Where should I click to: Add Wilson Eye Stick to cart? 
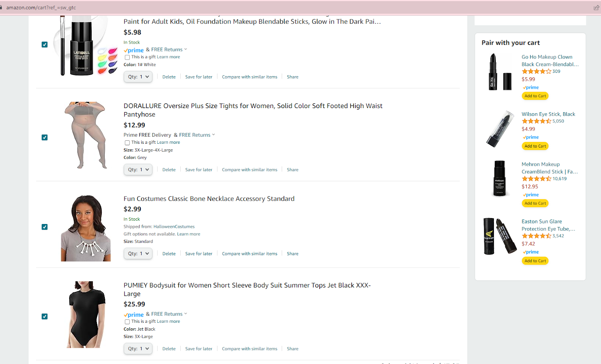(535, 146)
